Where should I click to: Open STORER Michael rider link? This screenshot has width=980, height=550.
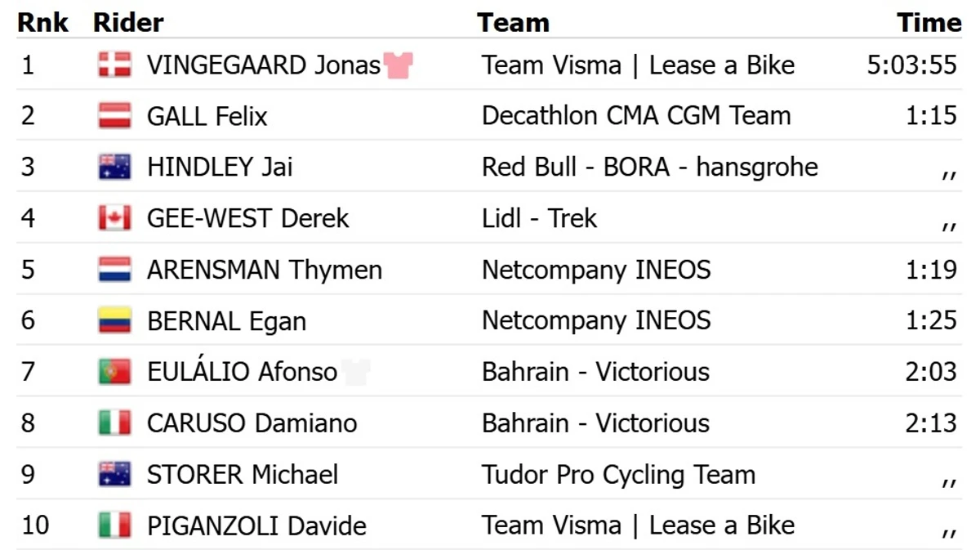(243, 475)
